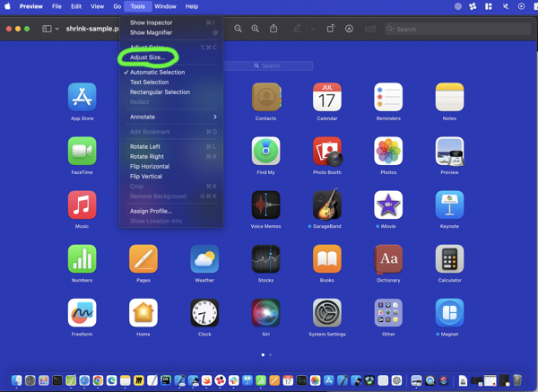Click the GarageBand app icon
Image resolution: width=538 pixels, height=392 pixels.
tap(327, 204)
